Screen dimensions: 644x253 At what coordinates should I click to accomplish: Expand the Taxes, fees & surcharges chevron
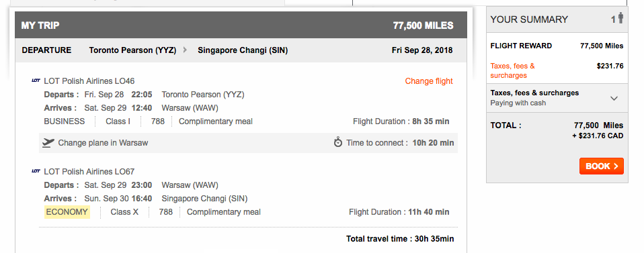click(x=614, y=99)
